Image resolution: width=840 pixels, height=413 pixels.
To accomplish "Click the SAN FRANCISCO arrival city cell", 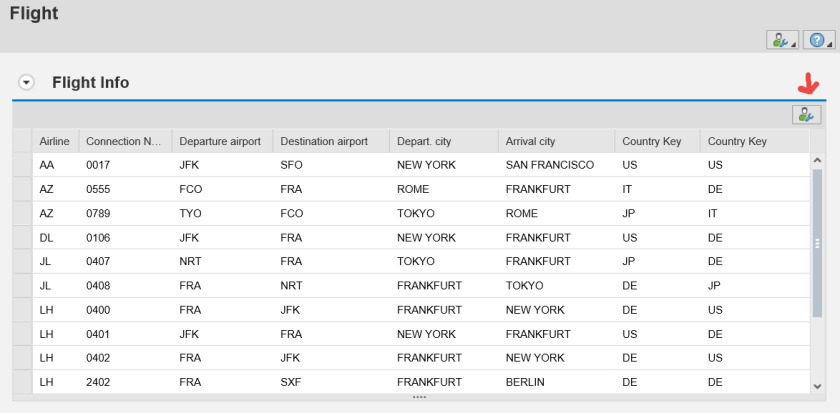I will pos(549,165).
